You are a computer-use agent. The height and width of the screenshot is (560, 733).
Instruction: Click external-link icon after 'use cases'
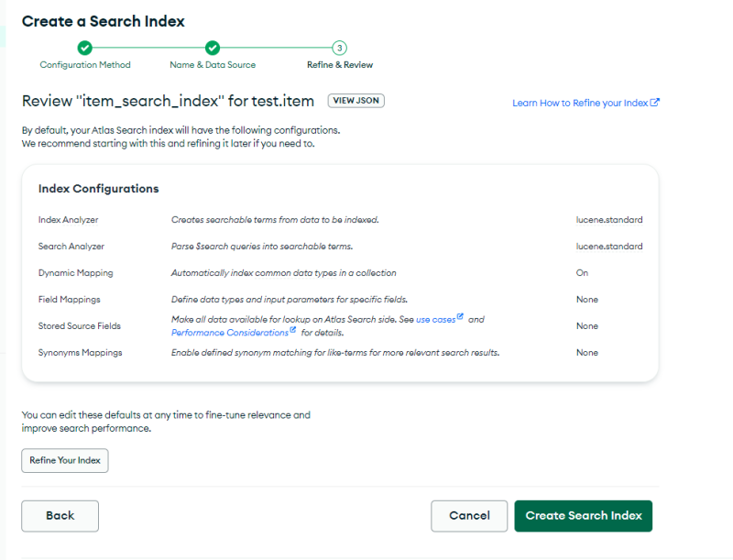461,317
